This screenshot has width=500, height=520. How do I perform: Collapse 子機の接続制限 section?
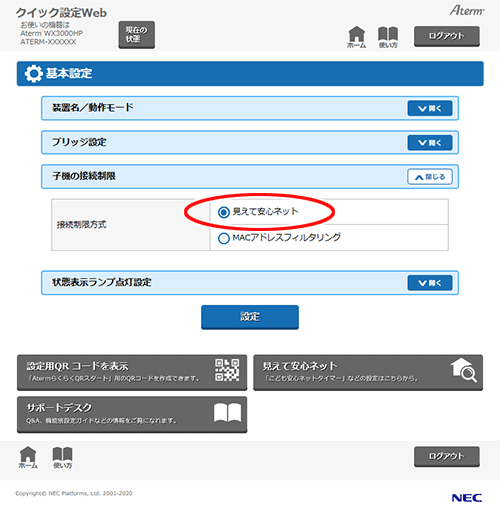pos(430,177)
